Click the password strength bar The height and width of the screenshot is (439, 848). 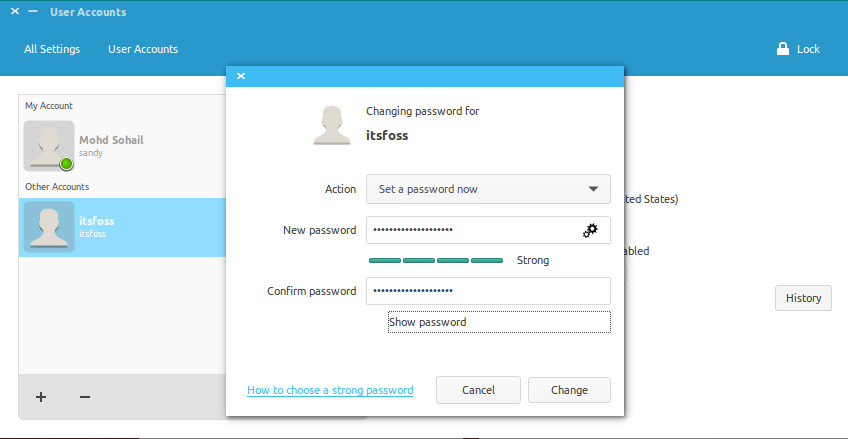pos(436,260)
